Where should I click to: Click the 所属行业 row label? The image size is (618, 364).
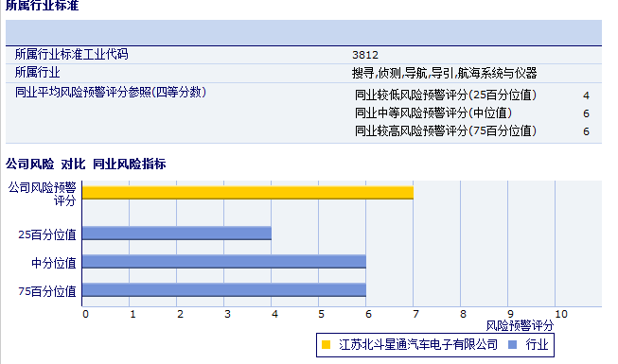click(38, 72)
